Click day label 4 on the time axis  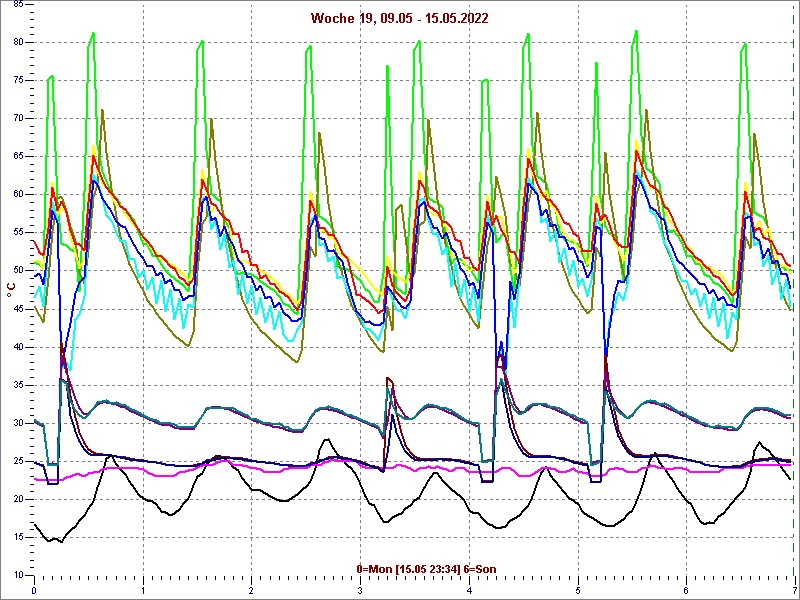pos(469,592)
